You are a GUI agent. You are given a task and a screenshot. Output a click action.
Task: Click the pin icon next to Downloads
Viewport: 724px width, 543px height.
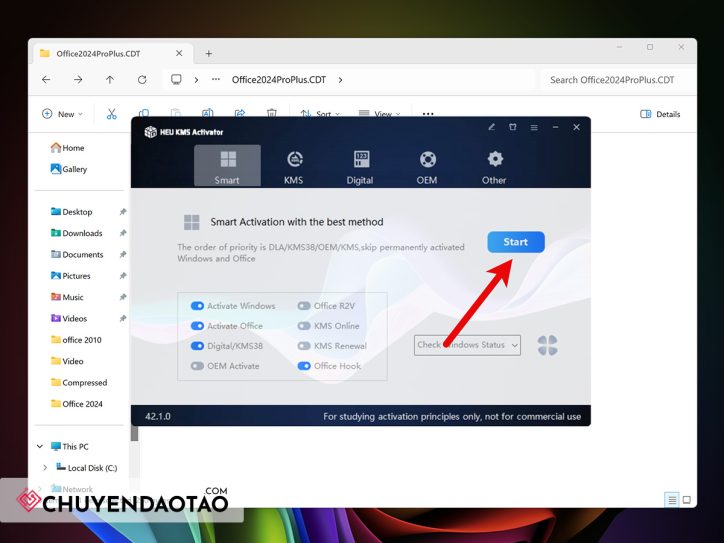[123, 233]
